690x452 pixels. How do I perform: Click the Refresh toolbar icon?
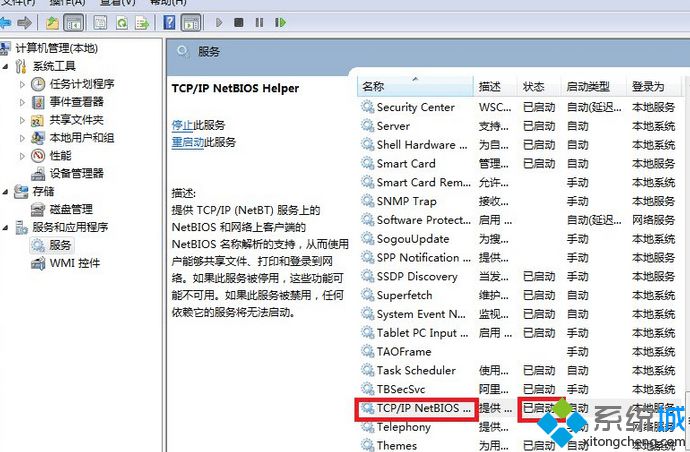pyautogui.click(x=123, y=21)
